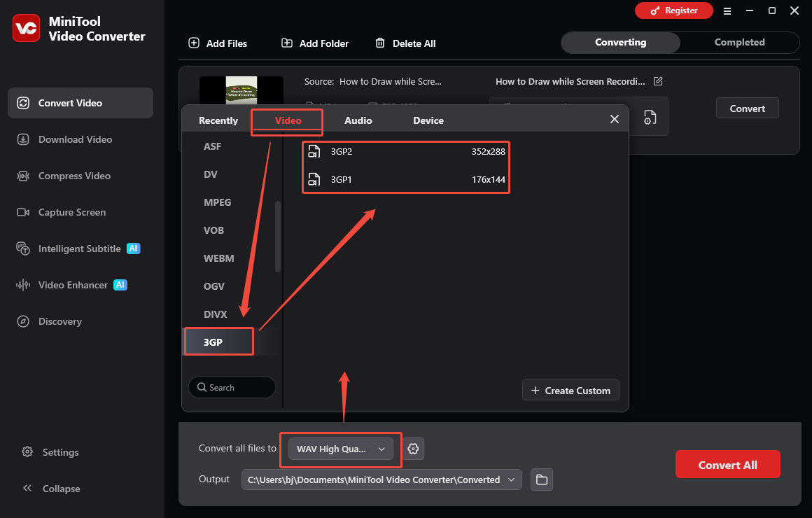Click Create Custom button
The height and width of the screenshot is (518, 812).
click(570, 391)
